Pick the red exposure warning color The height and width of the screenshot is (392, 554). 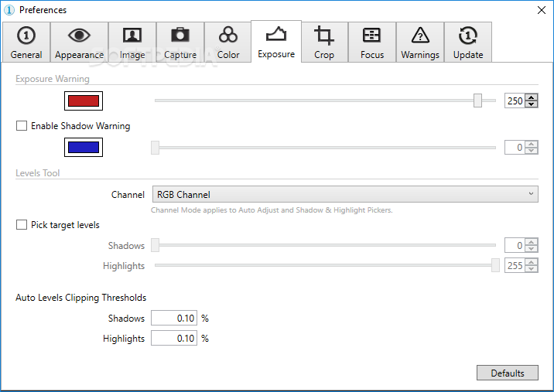84,101
